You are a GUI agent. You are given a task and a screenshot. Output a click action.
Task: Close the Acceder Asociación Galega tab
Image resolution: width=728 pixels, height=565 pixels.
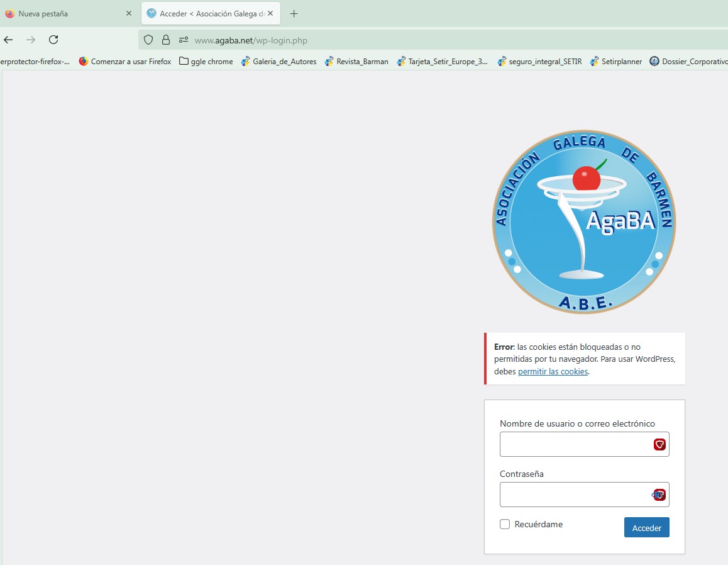pyautogui.click(x=270, y=13)
